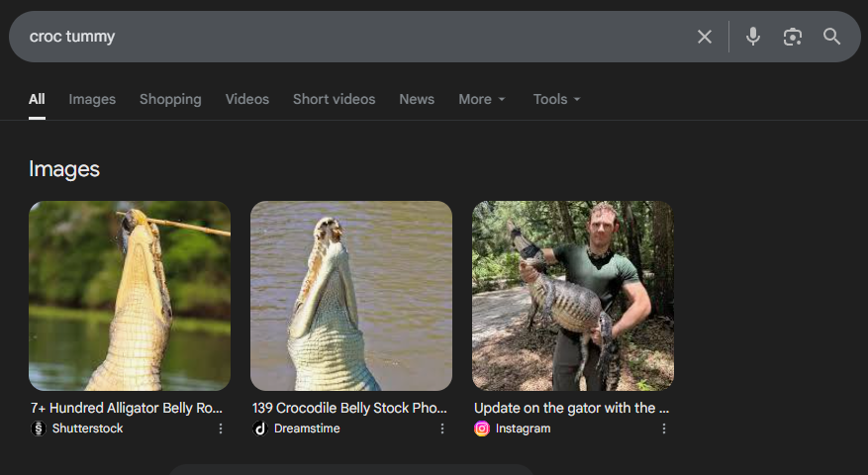Viewport: 868px width, 475px height.
Task: Switch to the News tab
Action: click(x=417, y=99)
